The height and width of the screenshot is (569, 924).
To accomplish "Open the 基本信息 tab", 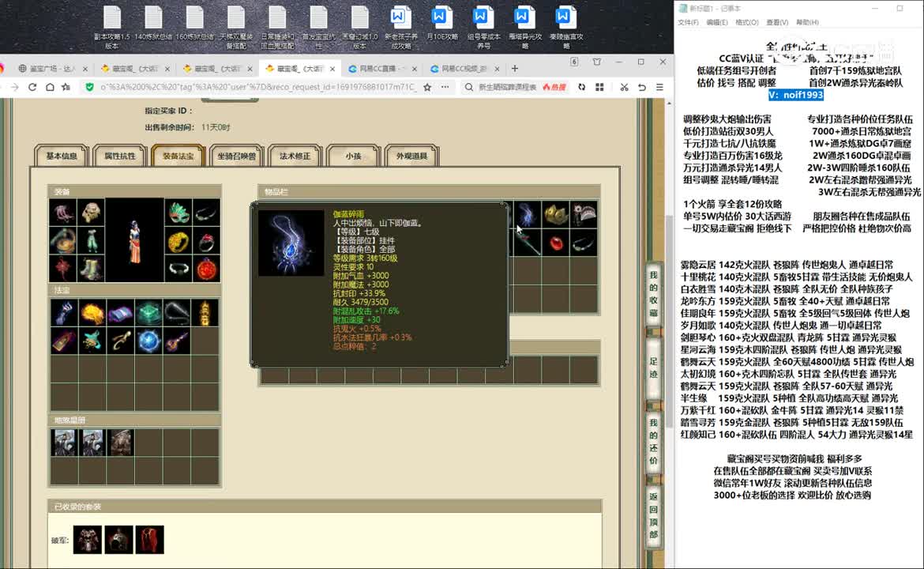I will (62, 156).
